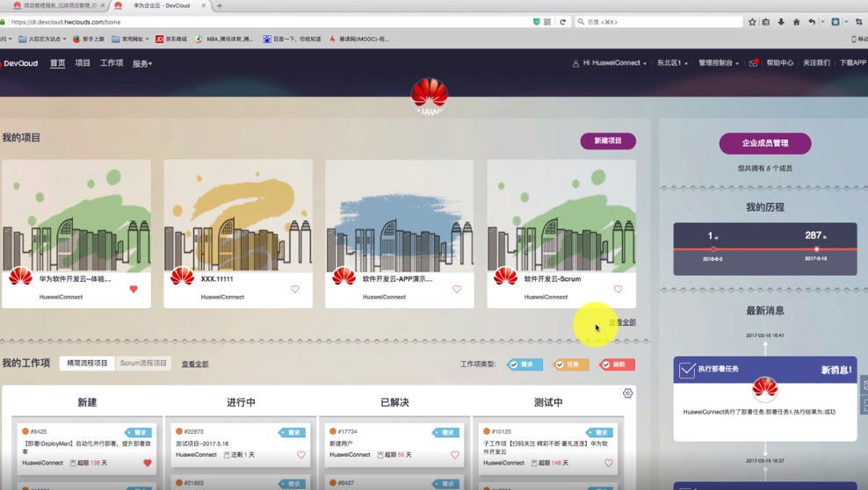The image size is (868, 490).
Task: Click the 2017-5-16 timeline point in 我的历程
Action: 816,249
